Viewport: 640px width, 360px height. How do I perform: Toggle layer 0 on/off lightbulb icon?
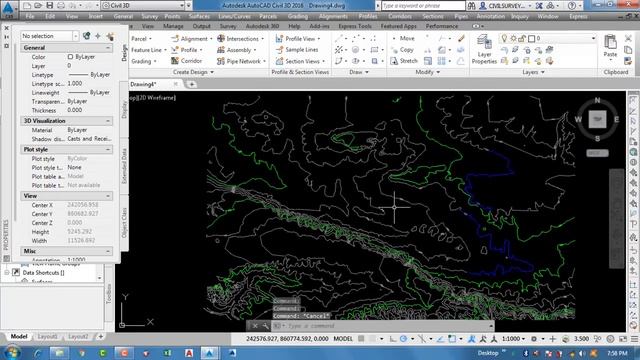[504, 38]
